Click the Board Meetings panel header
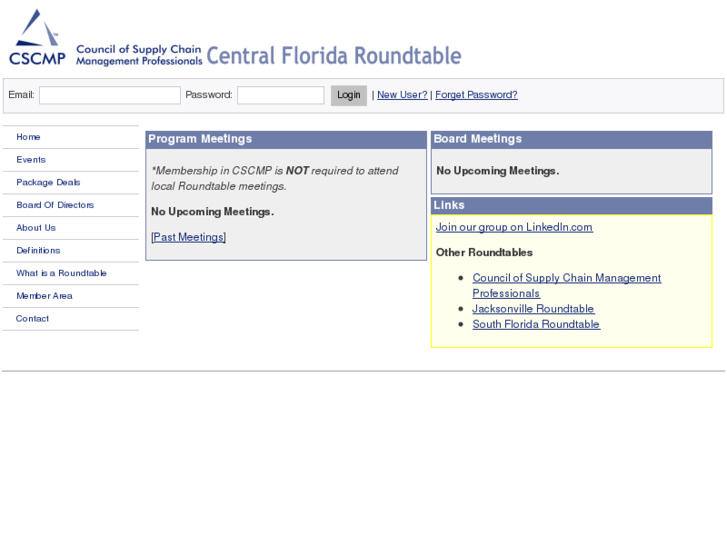727x545 pixels. [x=572, y=139]
